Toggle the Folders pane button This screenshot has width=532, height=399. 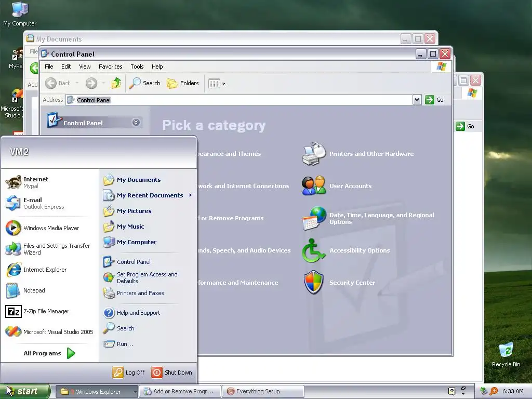click(x=183, y=83)
